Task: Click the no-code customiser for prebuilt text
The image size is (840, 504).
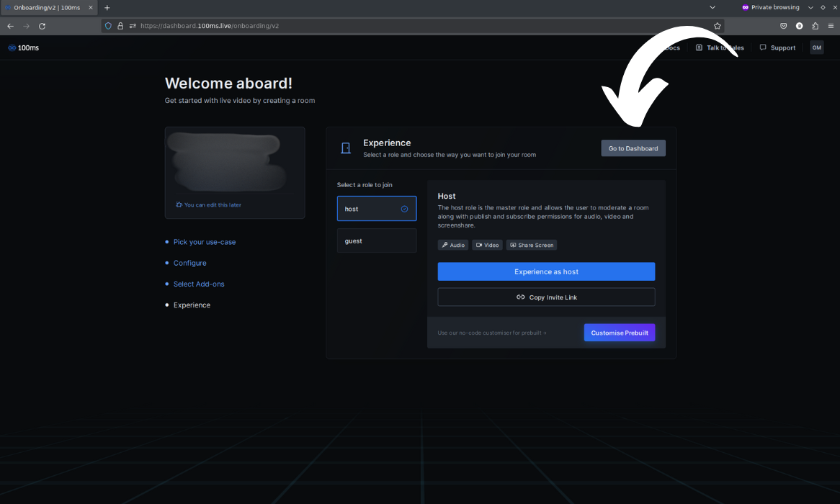Action: pyautogui.click(x=492, y=333)
